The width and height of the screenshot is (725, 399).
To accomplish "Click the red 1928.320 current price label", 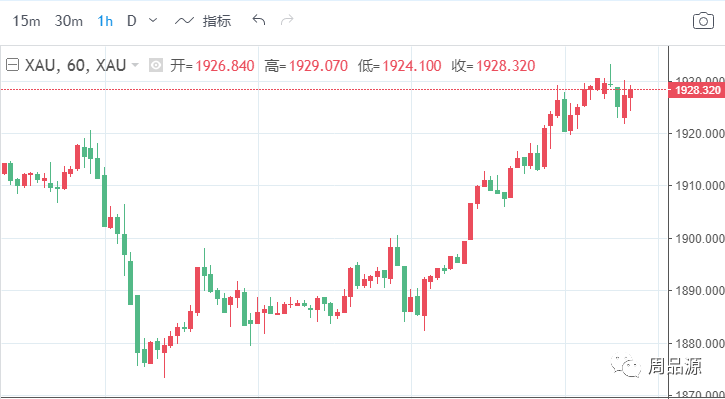I will (697, 90).
